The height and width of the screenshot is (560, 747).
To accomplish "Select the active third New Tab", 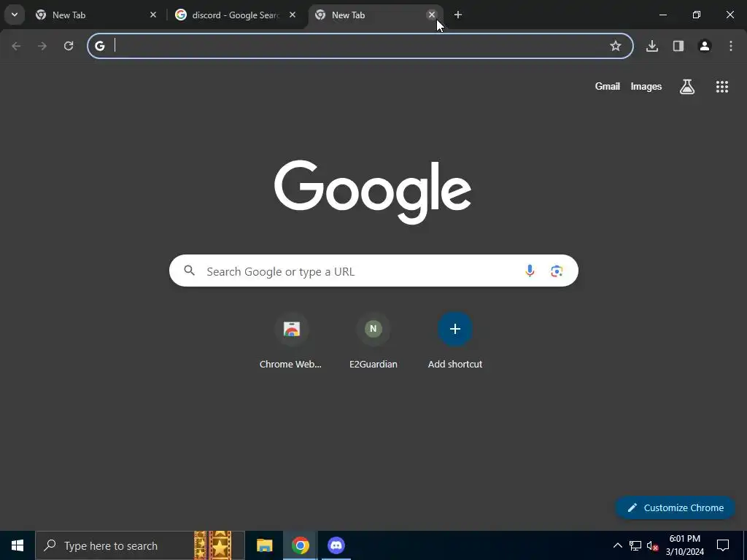I will click(x=376, y=15).
